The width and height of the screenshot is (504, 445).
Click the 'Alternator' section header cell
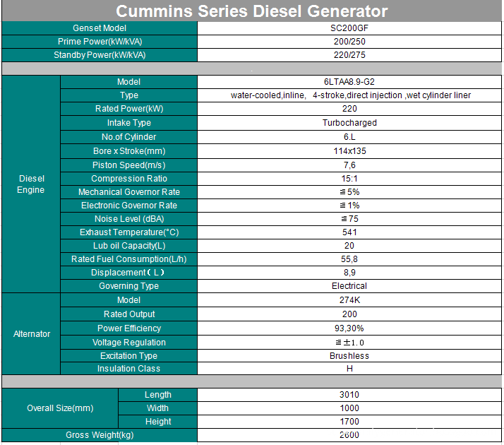click(31, 334)
